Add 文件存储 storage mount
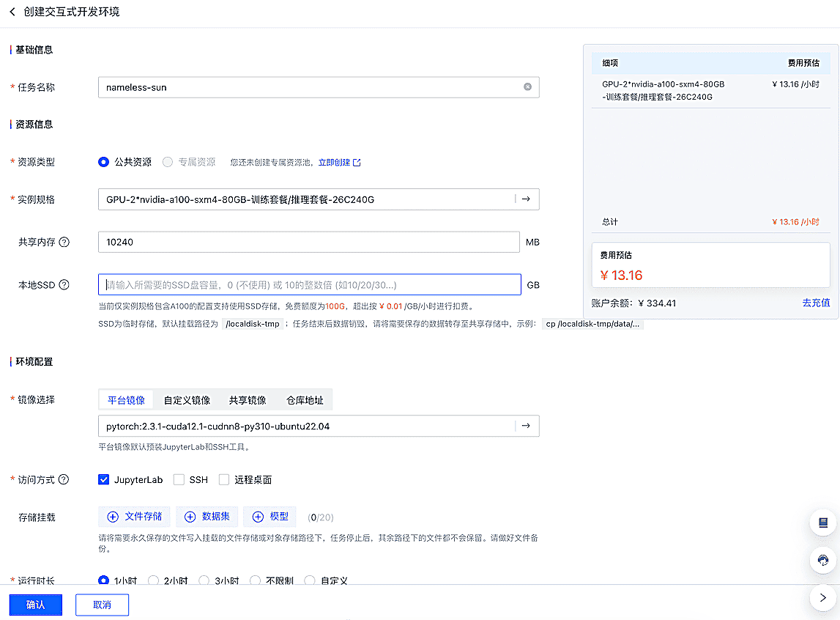Image resolution: width=840 pixels, height=620 pixels. click(135, 517)
